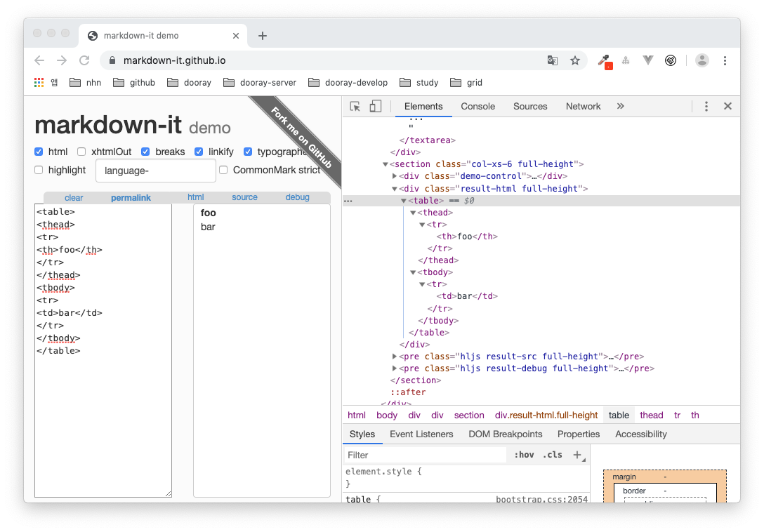Open the color picker extension icon
The image size is (764, 532).
605,61
